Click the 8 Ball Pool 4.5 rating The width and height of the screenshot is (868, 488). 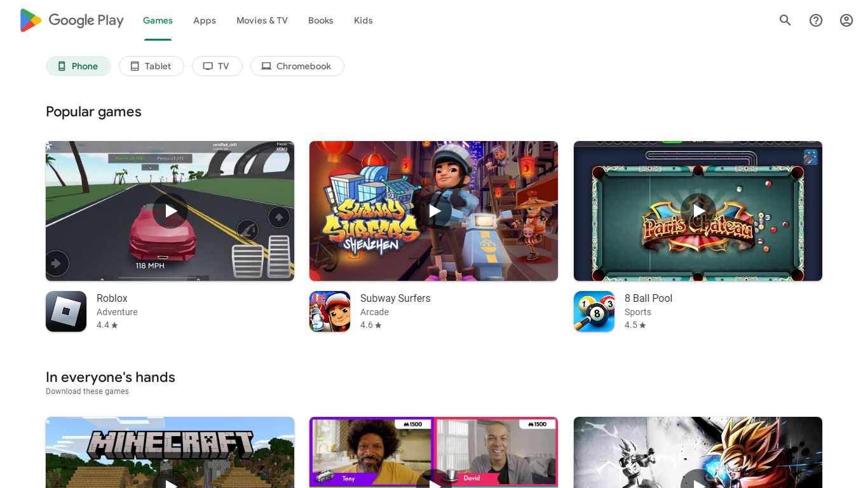click(x=635, y=325)
